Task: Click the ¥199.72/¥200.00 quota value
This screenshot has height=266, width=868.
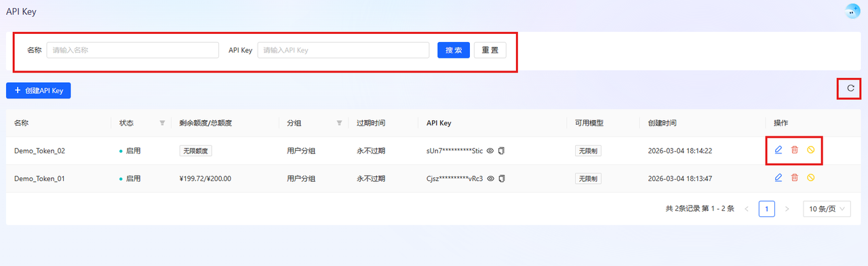Action: click(x=205, y=178)
